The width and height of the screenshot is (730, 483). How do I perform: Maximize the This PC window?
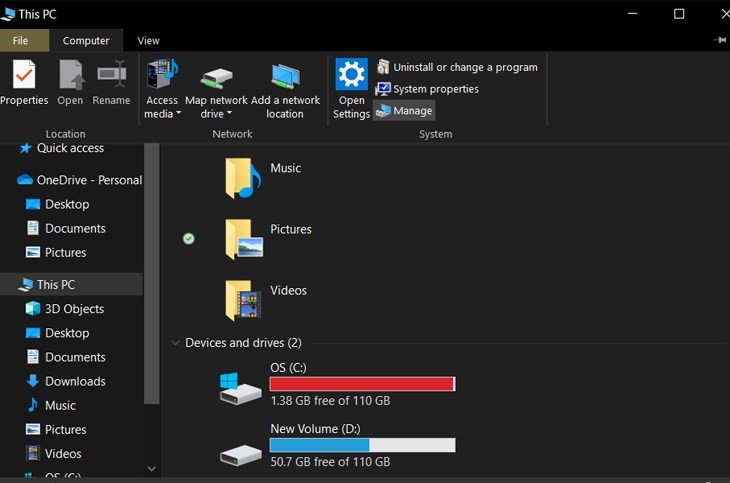pyautogui.click(x=679, y=14)
